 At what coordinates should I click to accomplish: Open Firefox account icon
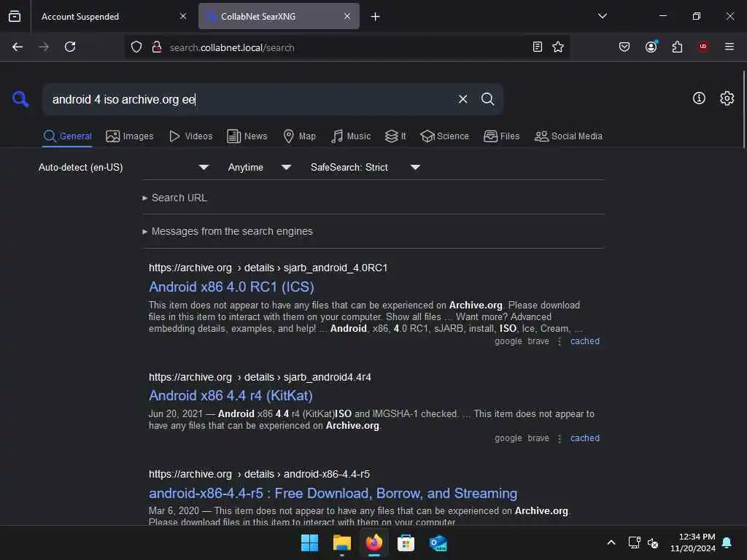pos(651,47)
